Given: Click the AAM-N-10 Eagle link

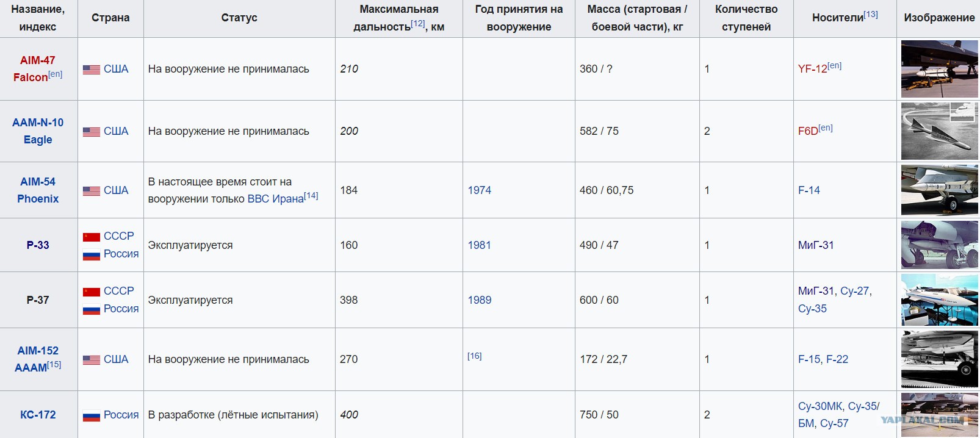Looking at the screenshot, I should pos(38,131).
